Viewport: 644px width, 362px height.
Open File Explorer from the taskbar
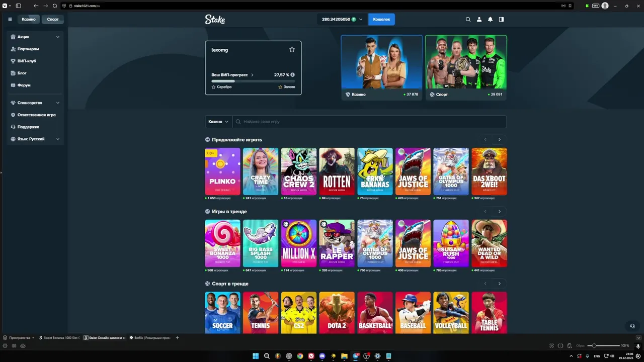point(344,356)
